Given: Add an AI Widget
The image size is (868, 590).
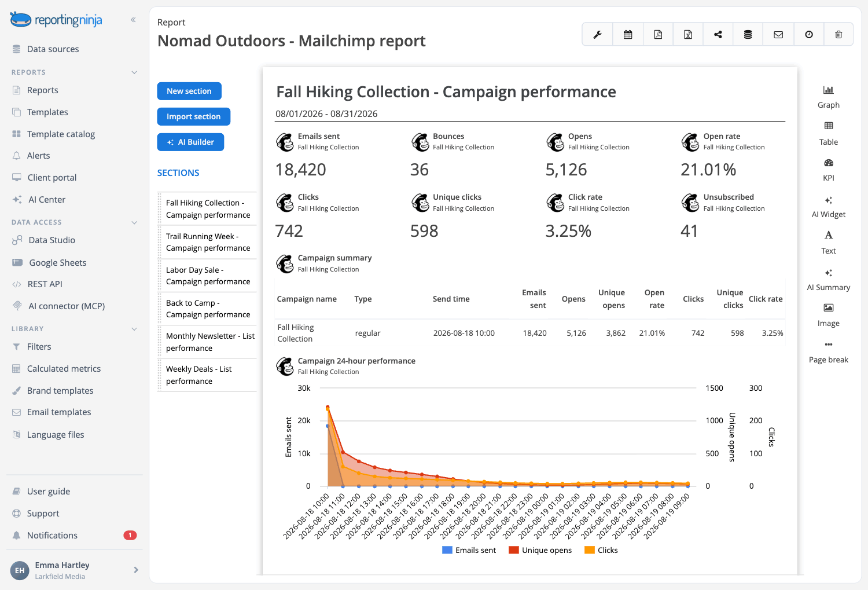Looking at the screenshot, I should pyautogui.click(x=829, y=206).
